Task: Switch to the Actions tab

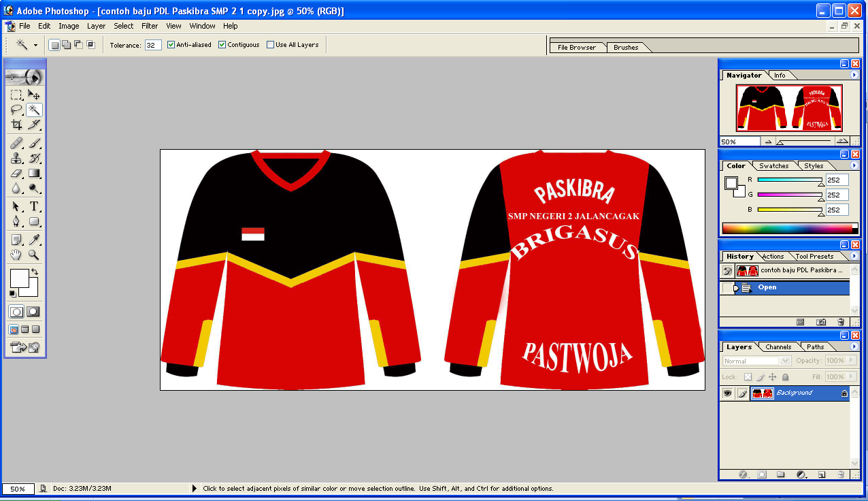Action: (x=773, y=257)
